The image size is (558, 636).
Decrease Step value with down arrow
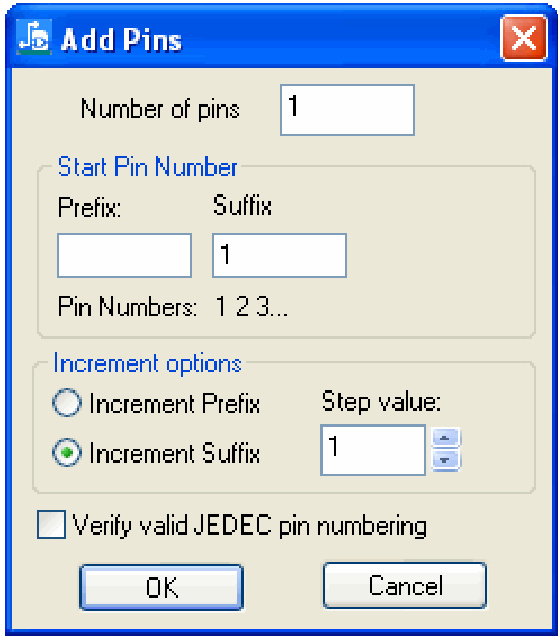pos(445,460)
